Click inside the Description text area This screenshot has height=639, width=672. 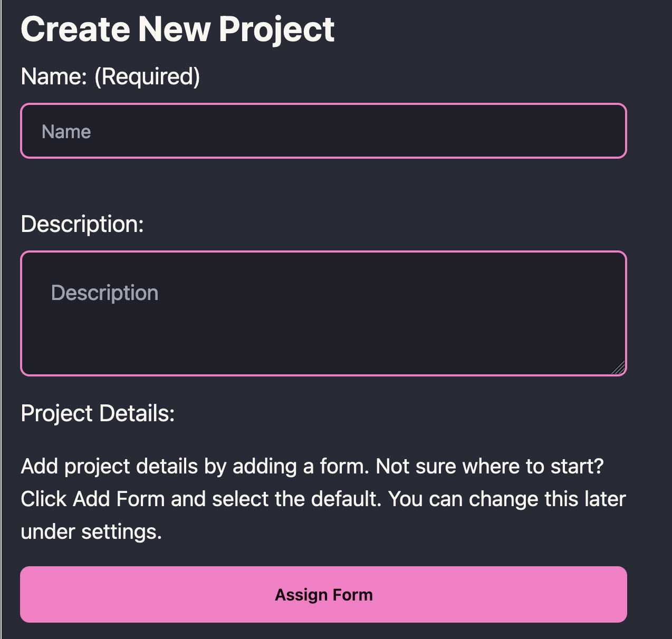[x=323, y=313]
